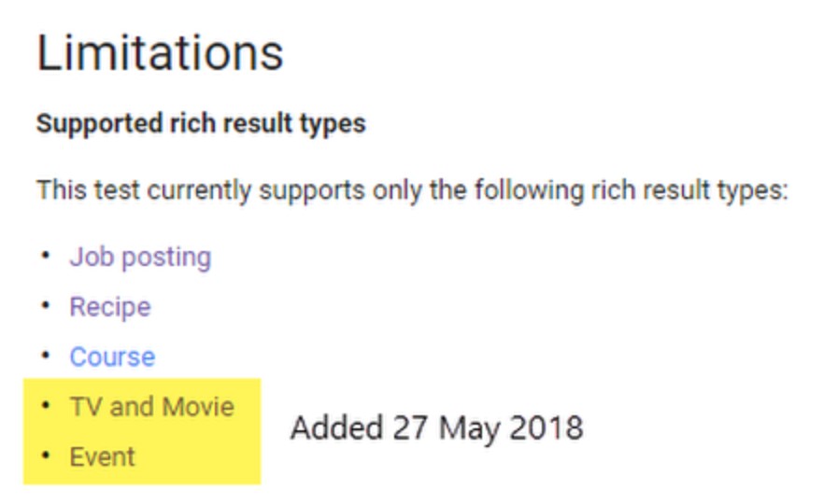The image size is (824, 504).
Task: Open the Course link
Action: pos(112,357)
